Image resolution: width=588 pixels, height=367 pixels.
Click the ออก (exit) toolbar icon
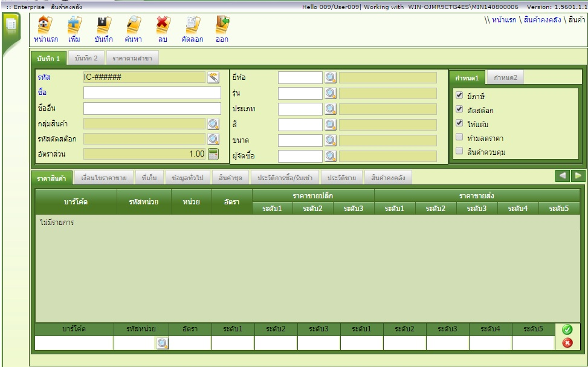(x=222, y=25)
